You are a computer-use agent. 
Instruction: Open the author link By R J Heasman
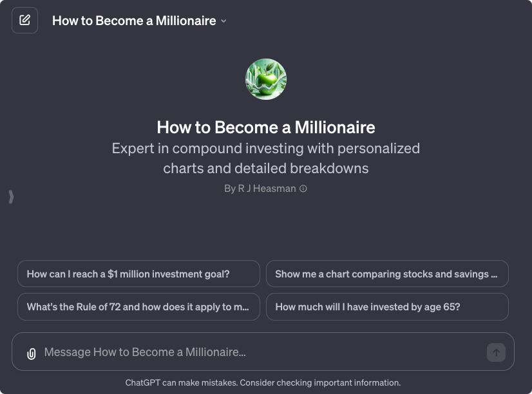(261, 189)
